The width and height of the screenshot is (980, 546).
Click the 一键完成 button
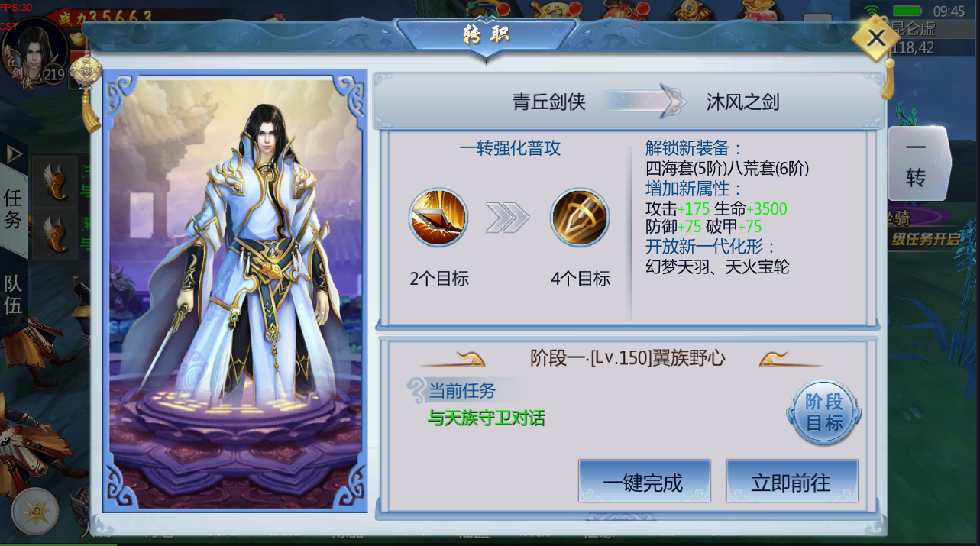(x=644, y=481)
